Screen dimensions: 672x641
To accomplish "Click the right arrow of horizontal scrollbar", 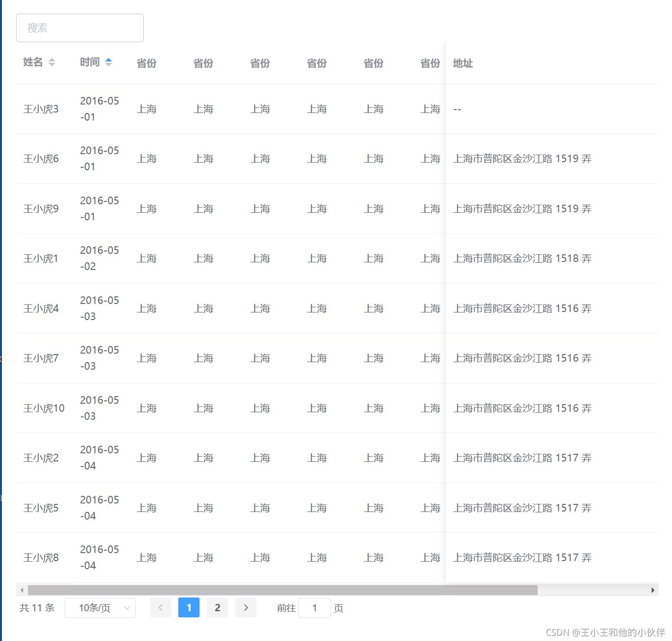I will click(x=652, y=590).
